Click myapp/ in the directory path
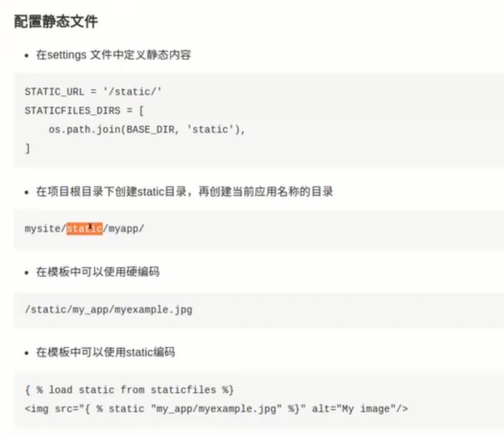Screen dimensions: 504x437 (126, 228)
